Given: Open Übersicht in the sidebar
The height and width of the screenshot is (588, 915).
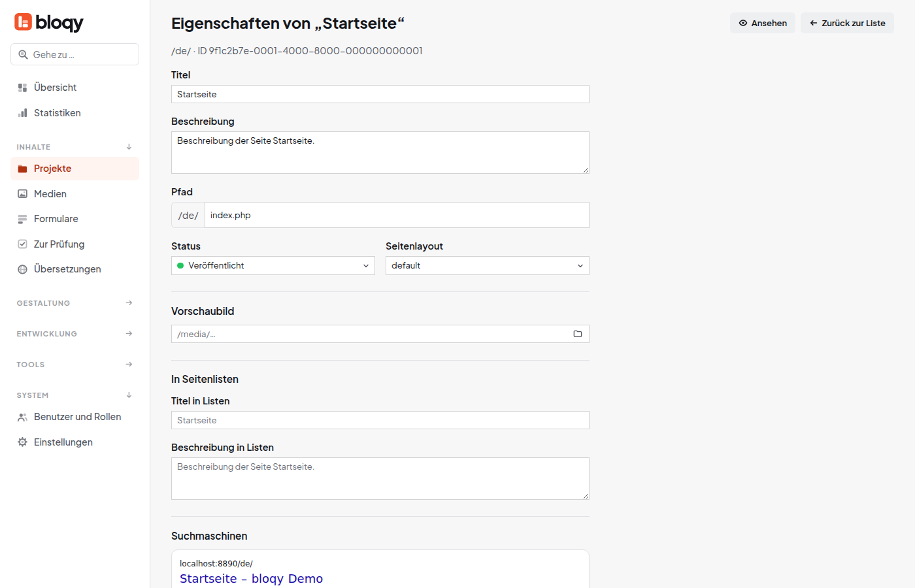Looking at the screenshot, I should [75, 88].
